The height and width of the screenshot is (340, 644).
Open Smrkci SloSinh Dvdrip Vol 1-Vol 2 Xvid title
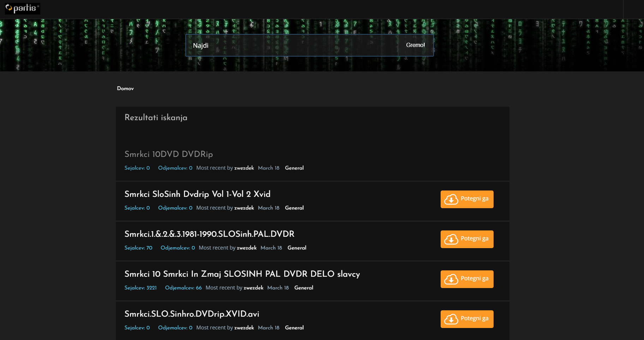pos(197,194)
